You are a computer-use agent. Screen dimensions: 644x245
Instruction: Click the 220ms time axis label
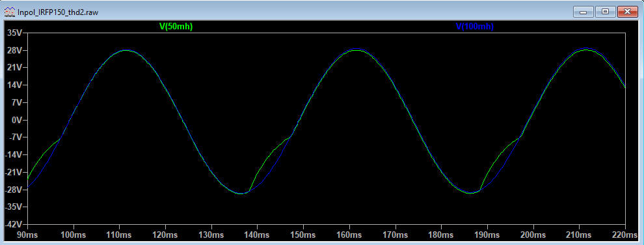(624, 235)
